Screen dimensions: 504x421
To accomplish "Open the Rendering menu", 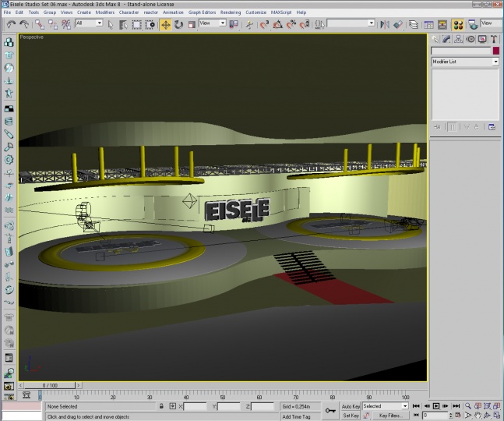I will 231,12.
